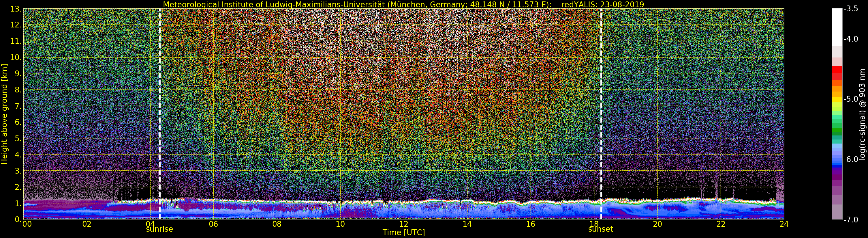Select the '7.' km tick on the height axis

click(18, 106)
